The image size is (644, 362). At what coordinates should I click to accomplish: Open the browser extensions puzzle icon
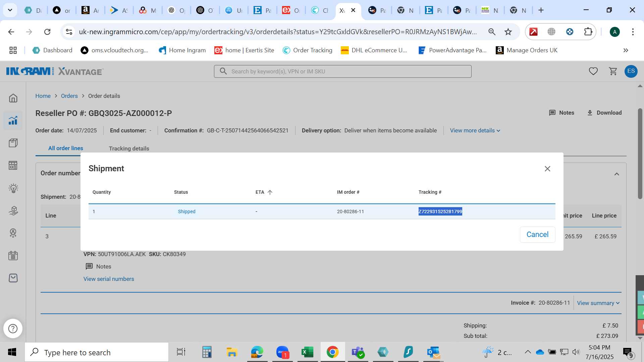[x=588, y=32]
